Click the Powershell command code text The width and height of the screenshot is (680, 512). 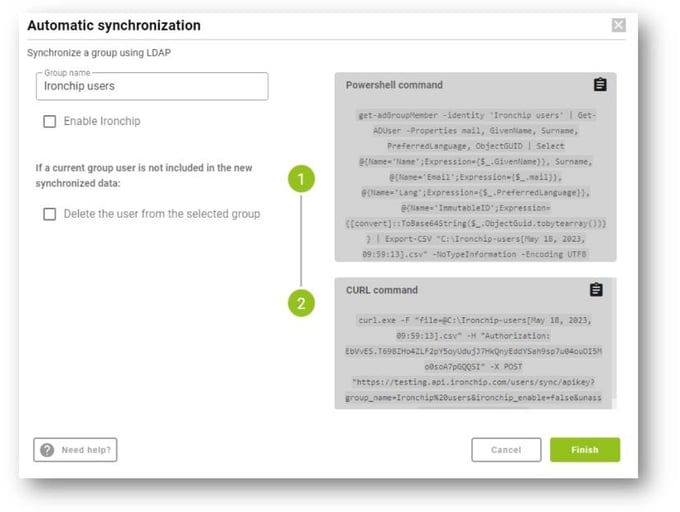pos(475,185)
